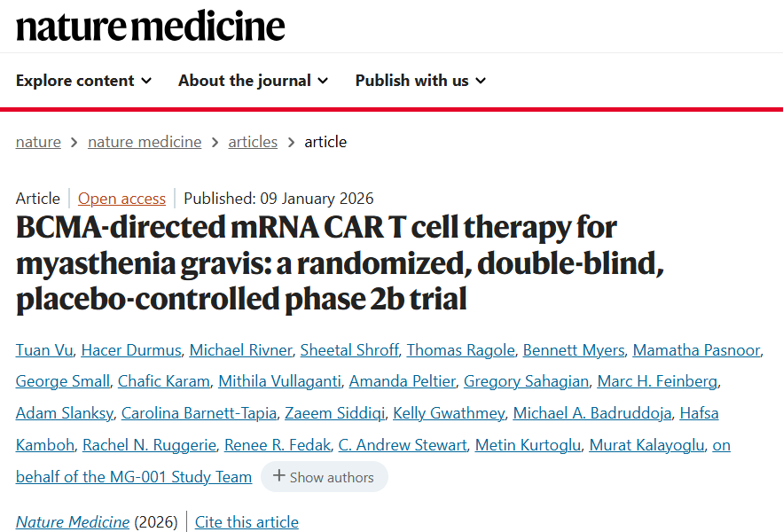Open Cite this article link
The image size is (783, 532).
[247, 522]
